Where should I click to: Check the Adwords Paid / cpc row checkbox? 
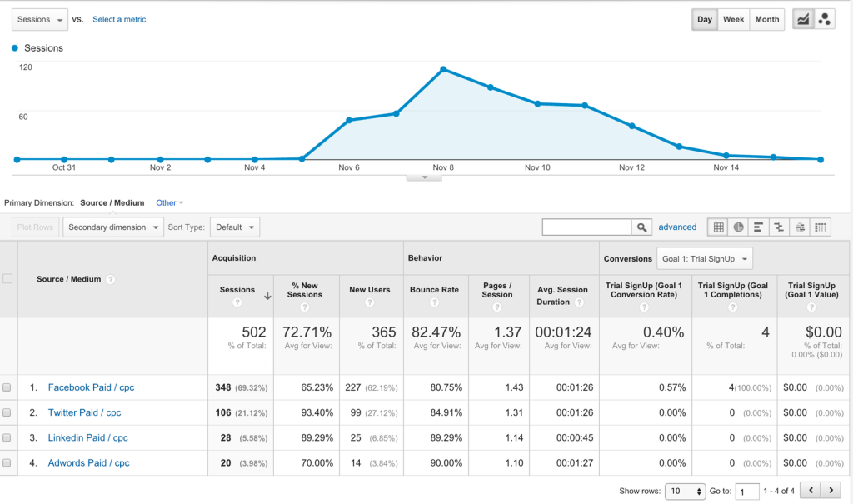7,462
